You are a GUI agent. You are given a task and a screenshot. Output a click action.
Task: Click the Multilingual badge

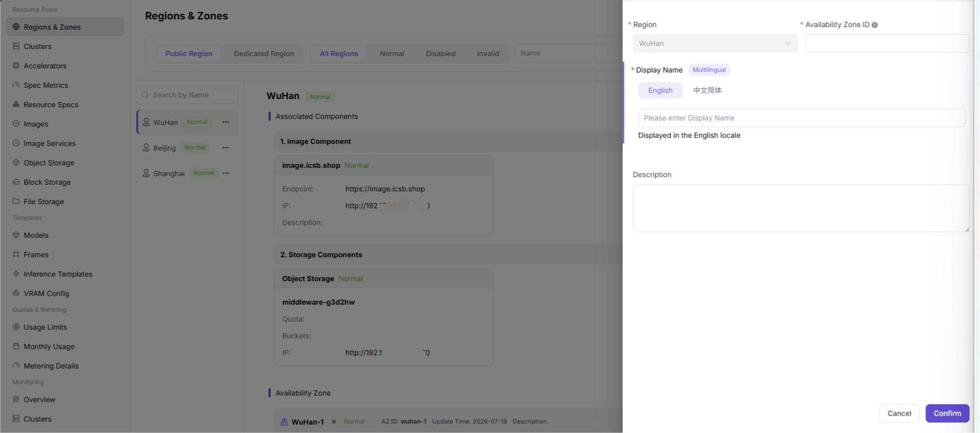709,70
